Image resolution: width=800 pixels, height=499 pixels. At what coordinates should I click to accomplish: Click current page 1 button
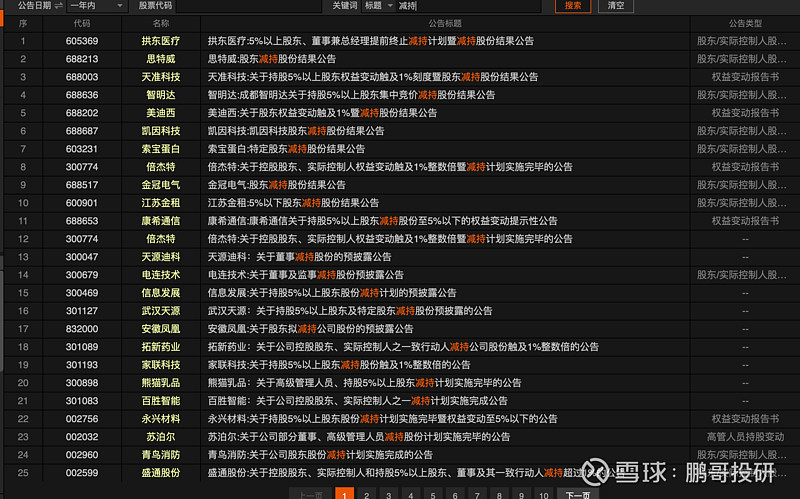(x=344, y=494)
